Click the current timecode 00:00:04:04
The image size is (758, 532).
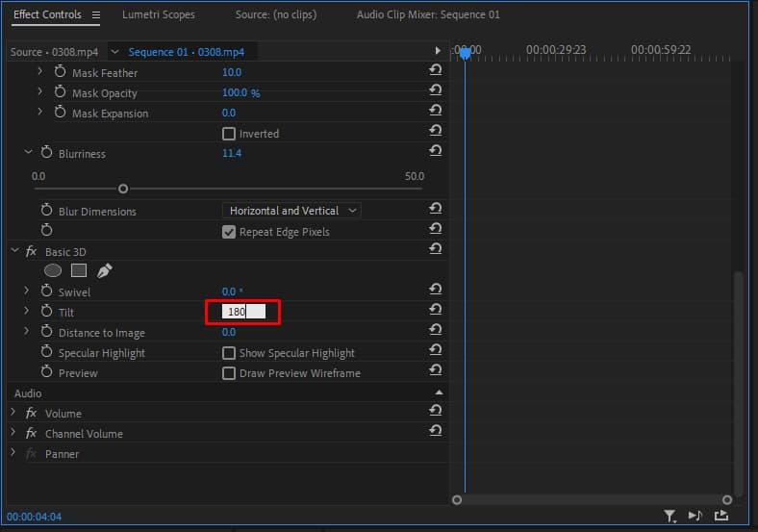point(35,517)
